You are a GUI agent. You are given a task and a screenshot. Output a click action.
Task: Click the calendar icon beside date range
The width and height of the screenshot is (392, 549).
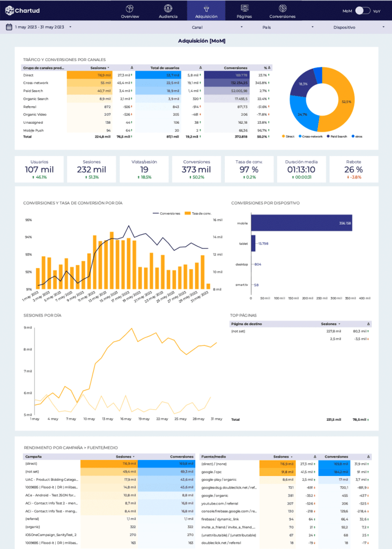coord(9,27)
